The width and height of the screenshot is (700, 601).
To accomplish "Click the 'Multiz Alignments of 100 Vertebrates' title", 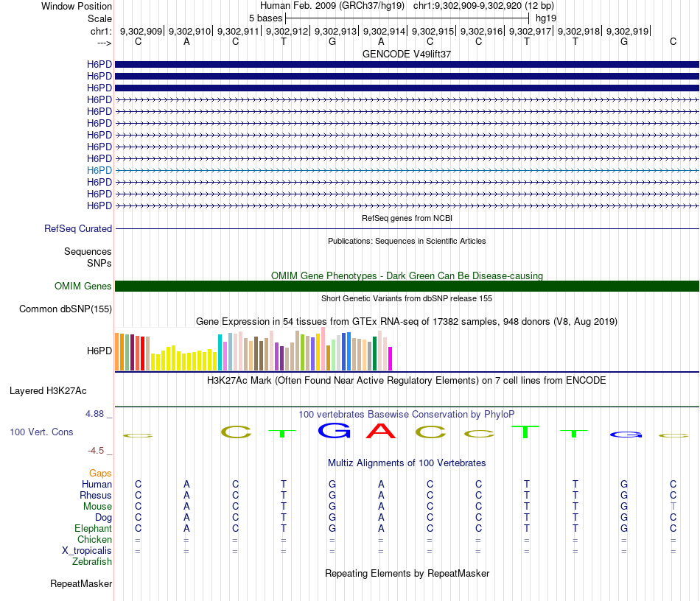I will pos(407,463).
